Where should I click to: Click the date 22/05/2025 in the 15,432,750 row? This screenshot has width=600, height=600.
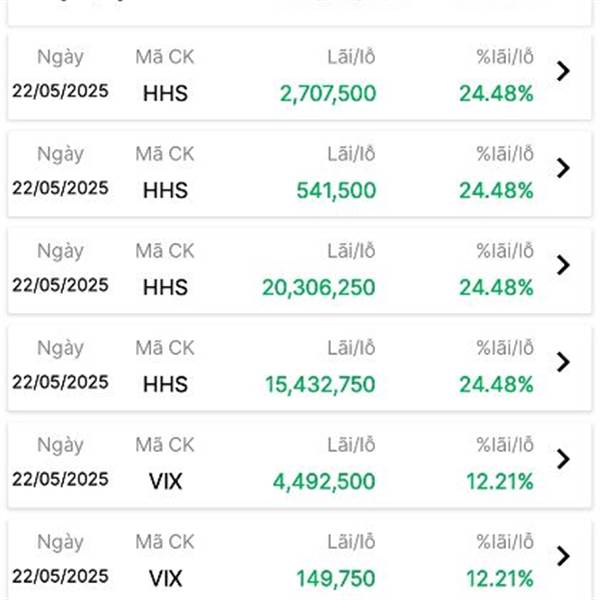(x=60, y=382)
